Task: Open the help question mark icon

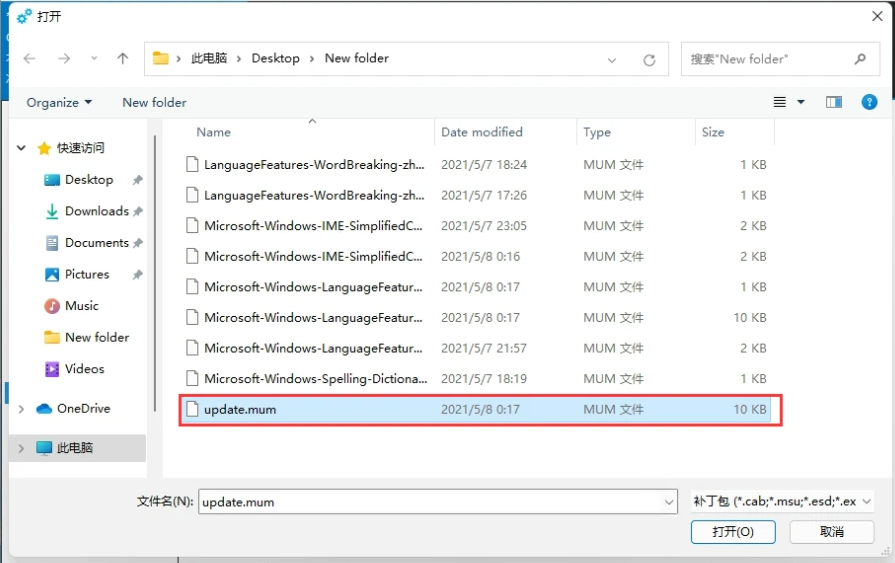Action: click(x=869, y=102)
